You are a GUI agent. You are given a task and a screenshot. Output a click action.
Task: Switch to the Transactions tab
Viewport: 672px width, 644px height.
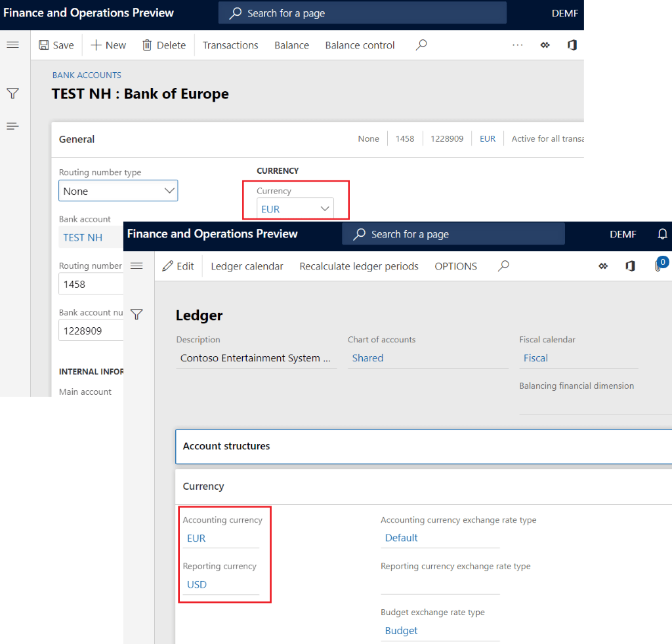click(x=230, y=45)
